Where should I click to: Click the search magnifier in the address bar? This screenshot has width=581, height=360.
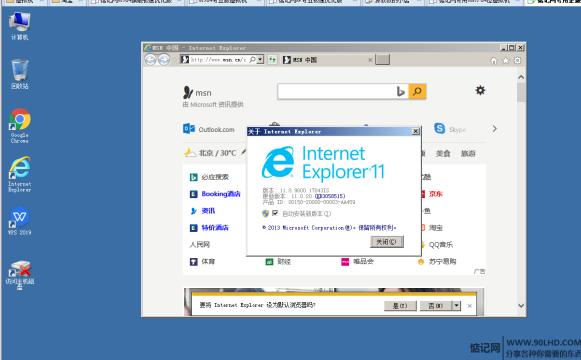tap(252, 60)
